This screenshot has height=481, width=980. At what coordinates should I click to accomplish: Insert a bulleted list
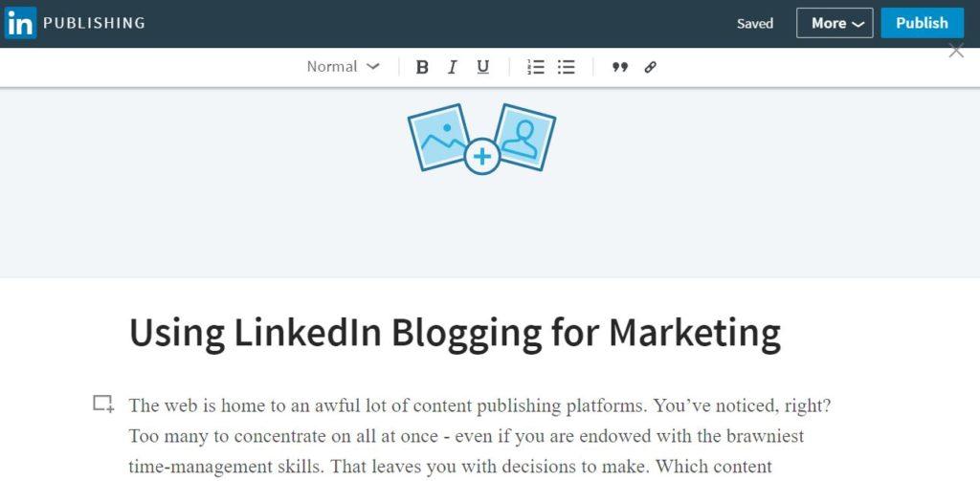pyautogui.click(x=566, y=68)
